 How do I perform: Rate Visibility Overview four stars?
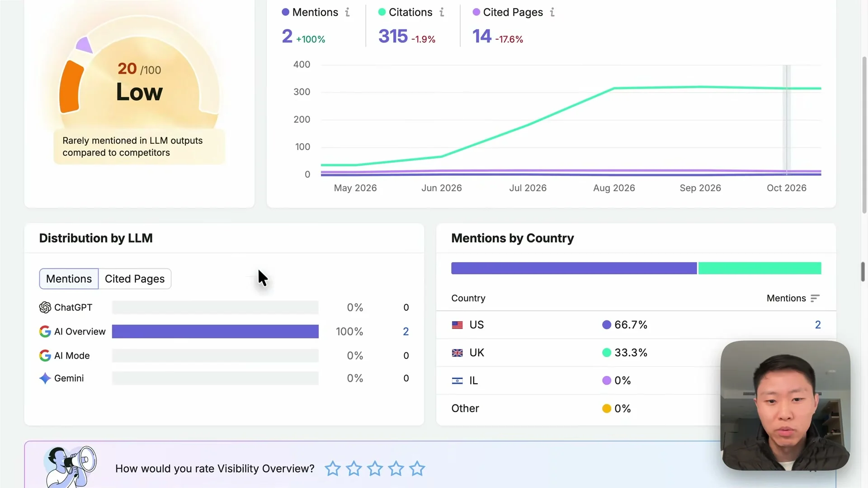[396, 469]
